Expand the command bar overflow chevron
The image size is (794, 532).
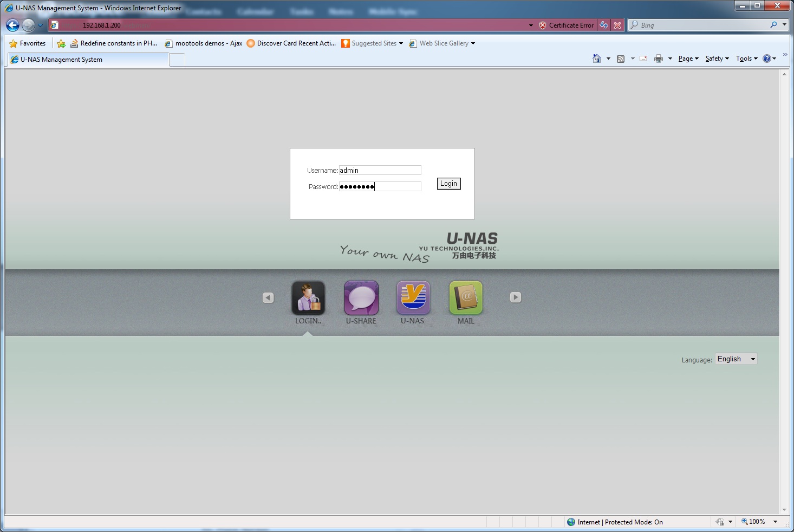click(x=785, y=55)
